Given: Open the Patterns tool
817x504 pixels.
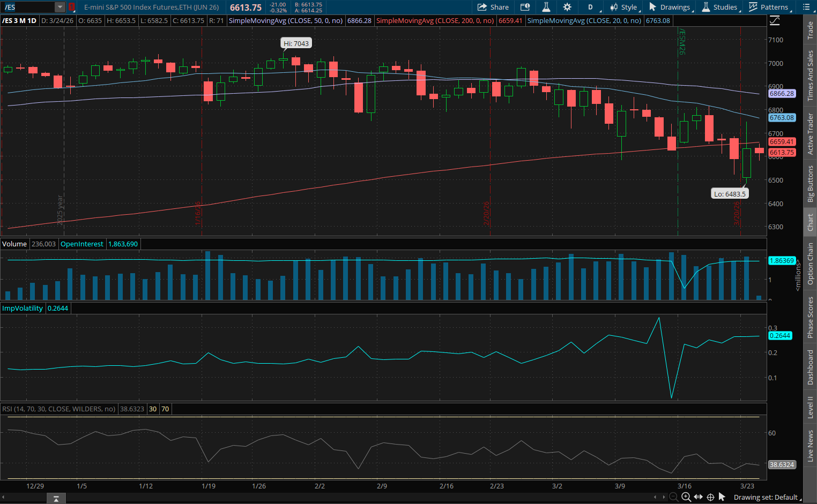Looking at the screenshot, I should 770,7.
